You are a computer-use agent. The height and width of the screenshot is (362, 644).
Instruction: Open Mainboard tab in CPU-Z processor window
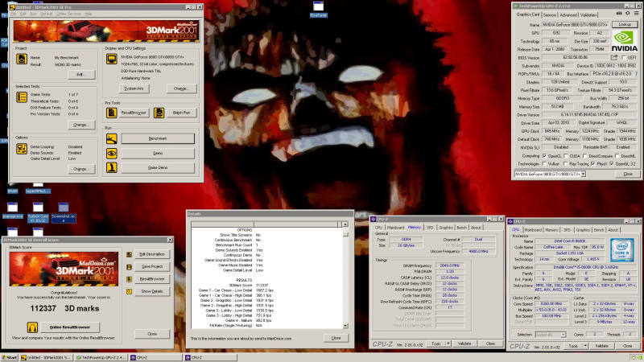pyautogui.click(x=533, y=230)
